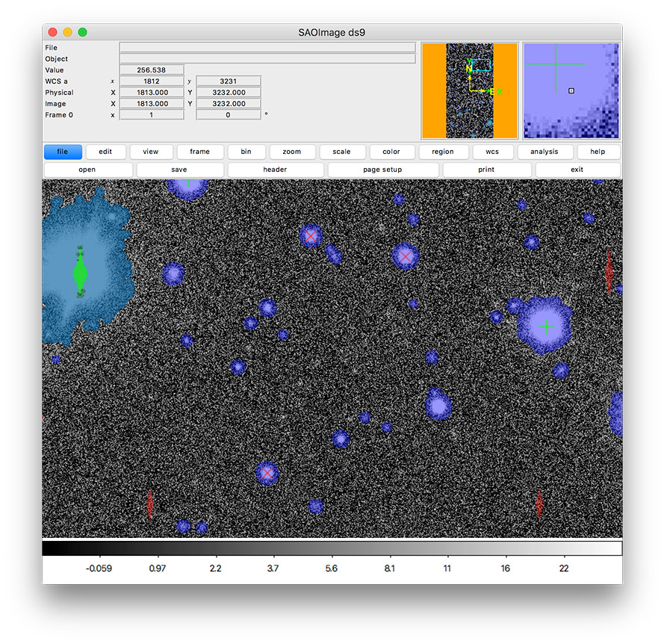Screen dimensions: 664x644
Task: Open the zoom menu
Action: point(292,152)
